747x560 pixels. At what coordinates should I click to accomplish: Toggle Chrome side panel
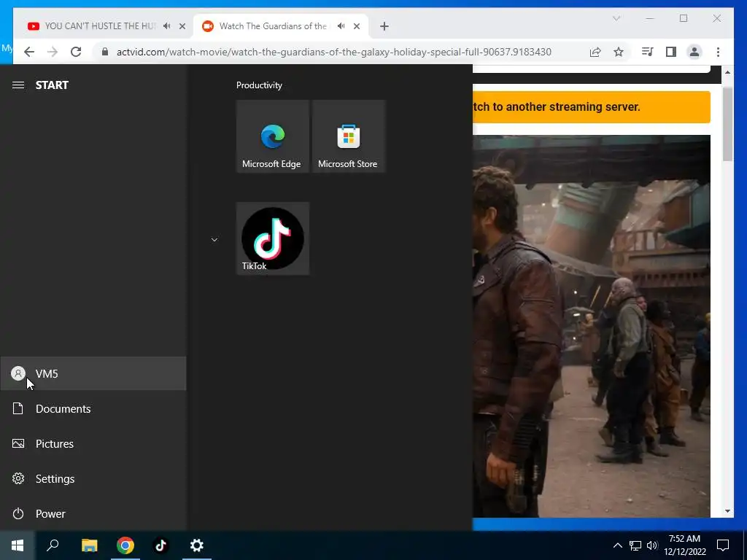pyautogui.click(x=671, y=52)
